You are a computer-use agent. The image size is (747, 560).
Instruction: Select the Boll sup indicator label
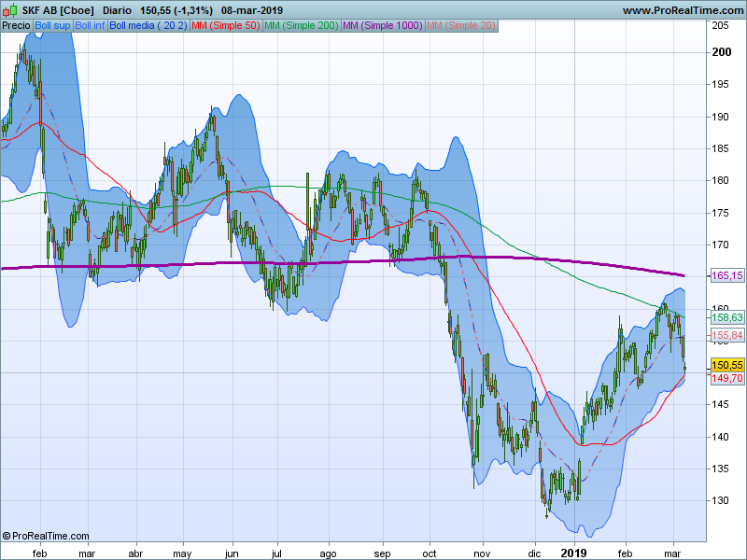pos(52,26)
